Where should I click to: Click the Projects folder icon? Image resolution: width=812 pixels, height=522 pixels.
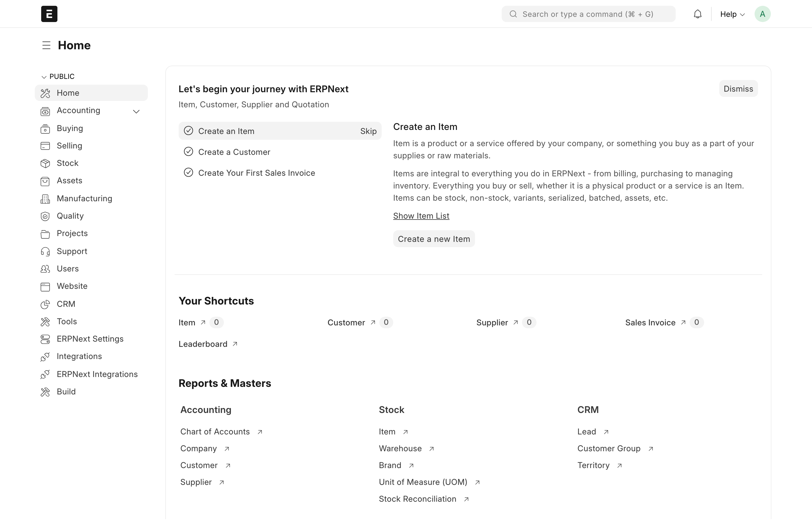coord(45,234)
